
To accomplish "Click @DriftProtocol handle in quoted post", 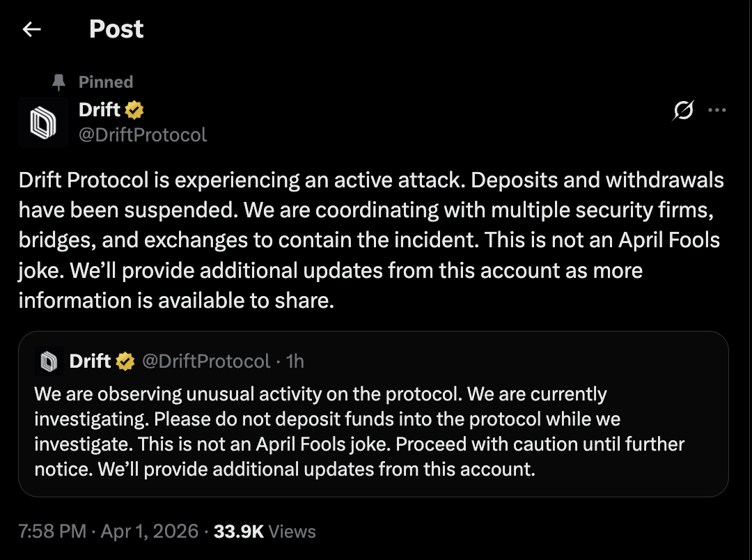I will click(x=205, y=361).
